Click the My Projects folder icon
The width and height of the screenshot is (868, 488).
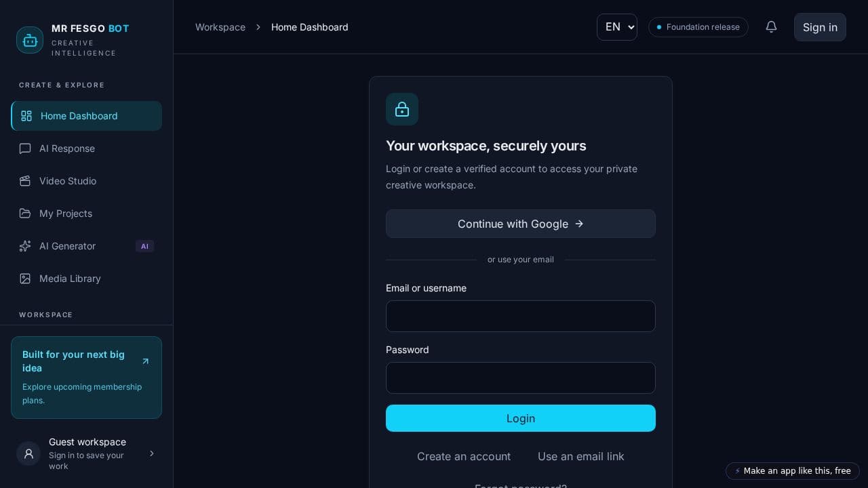point(25,213)
